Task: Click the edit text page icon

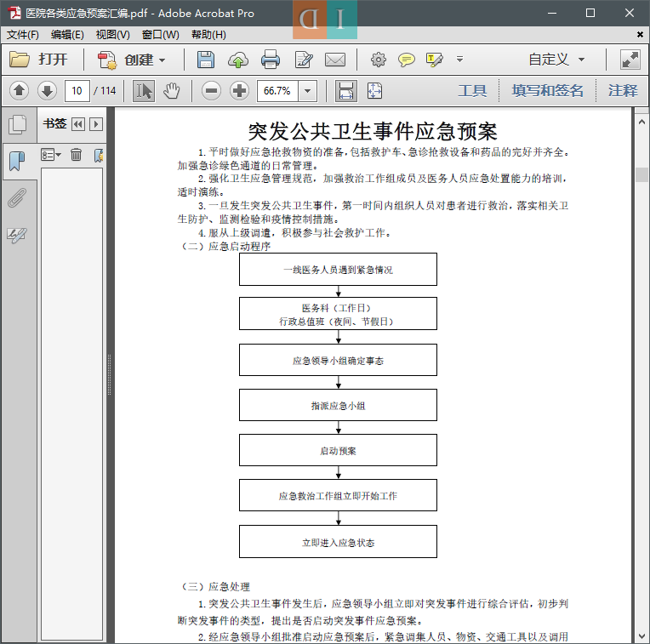Action: [x=304, y=60]
